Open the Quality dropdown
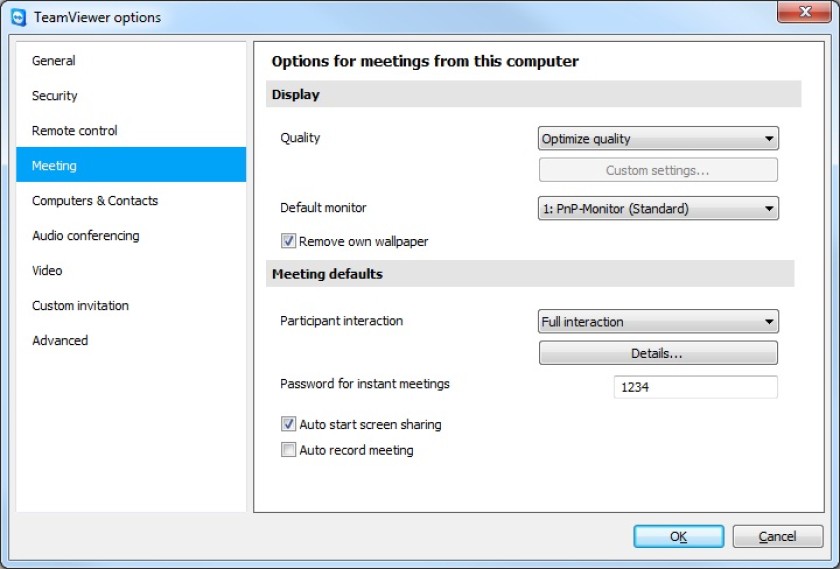This screenshot has height=569, width=840. [658, 139]
